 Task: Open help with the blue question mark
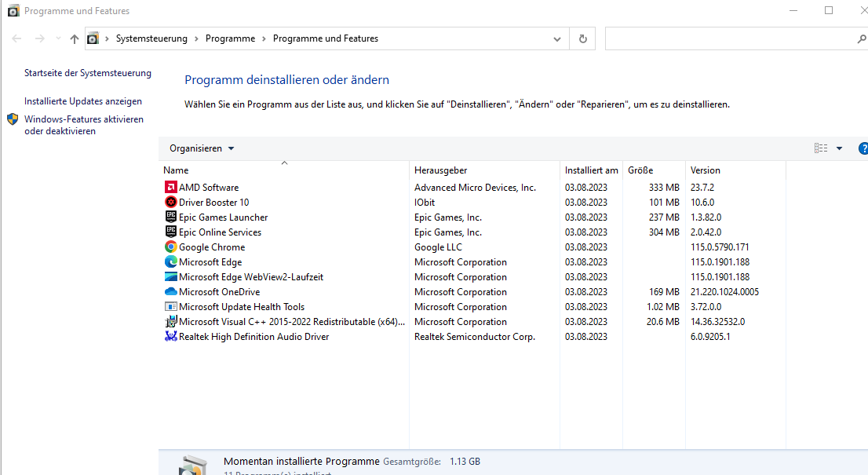[863, 148]
